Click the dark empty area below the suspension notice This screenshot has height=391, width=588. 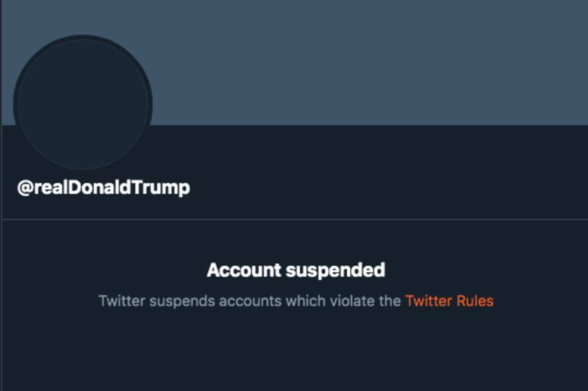294,353
